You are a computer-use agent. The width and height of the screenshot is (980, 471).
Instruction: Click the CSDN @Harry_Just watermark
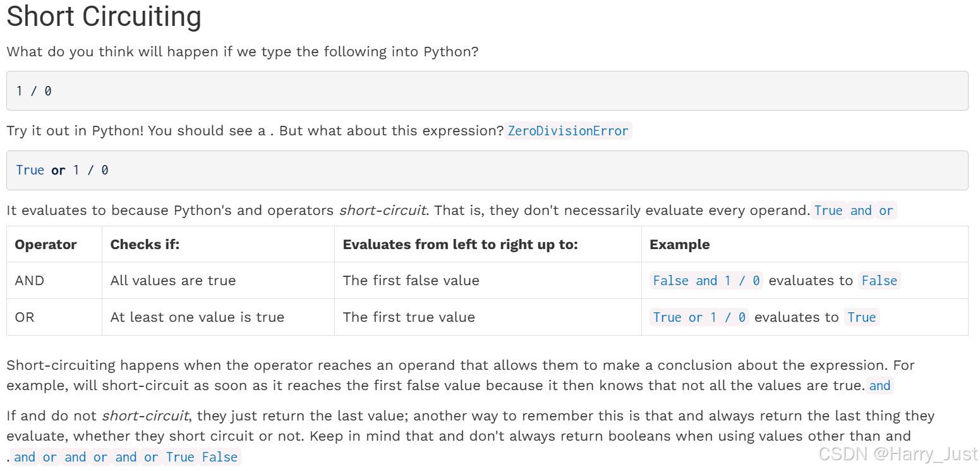[897, 453]
